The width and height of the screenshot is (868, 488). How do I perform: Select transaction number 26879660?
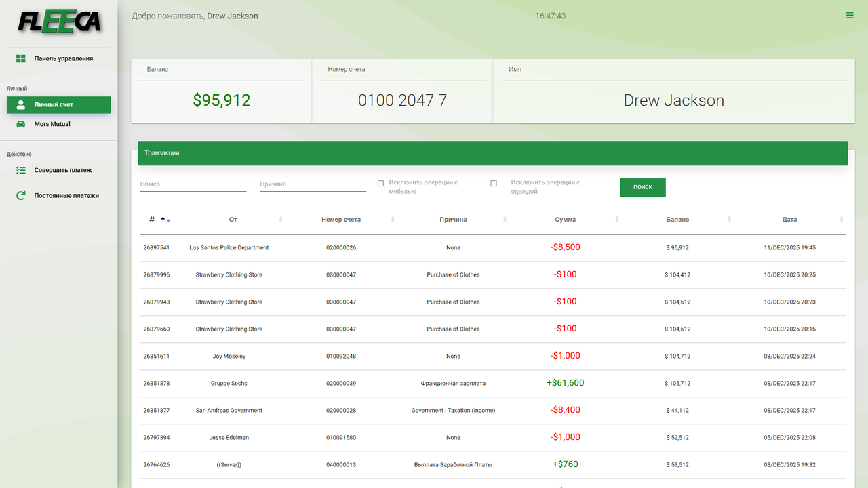pyautogui.click(x=157, y=329)
